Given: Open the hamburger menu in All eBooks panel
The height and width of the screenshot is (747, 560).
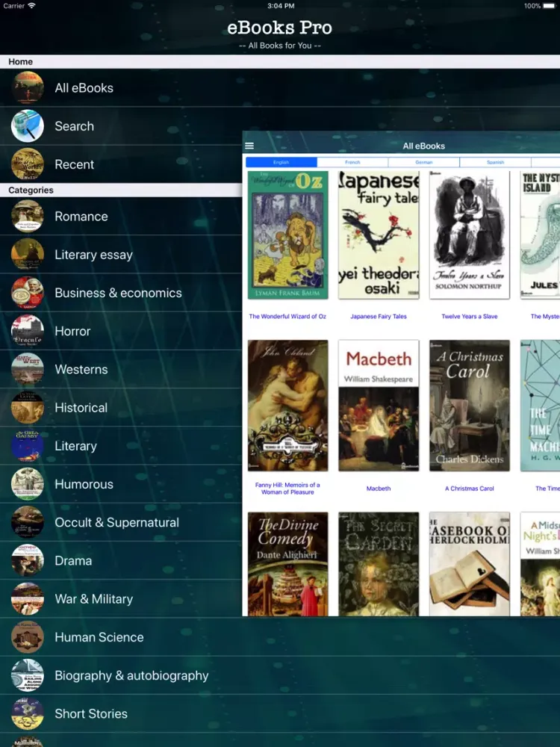Looking at the screenshot, I should pyautogui.click(x=249, y=146).
